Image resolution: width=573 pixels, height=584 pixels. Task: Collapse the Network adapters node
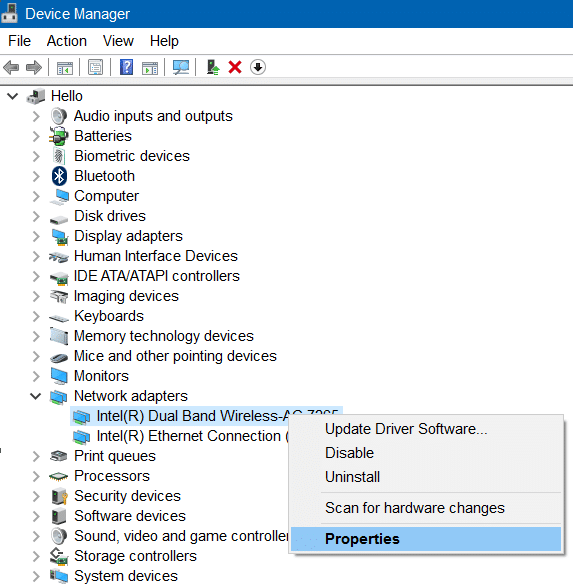(x=35, y=396)
